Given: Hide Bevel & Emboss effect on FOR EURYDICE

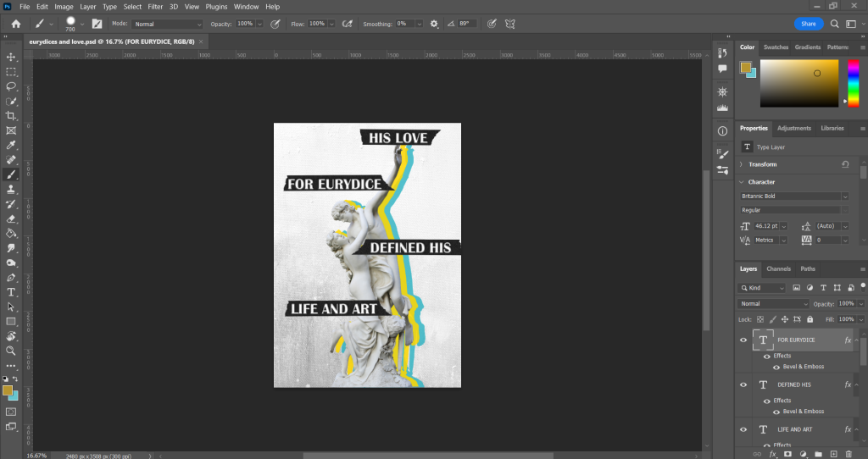Looking at the screenshot, I should (776, 367).
